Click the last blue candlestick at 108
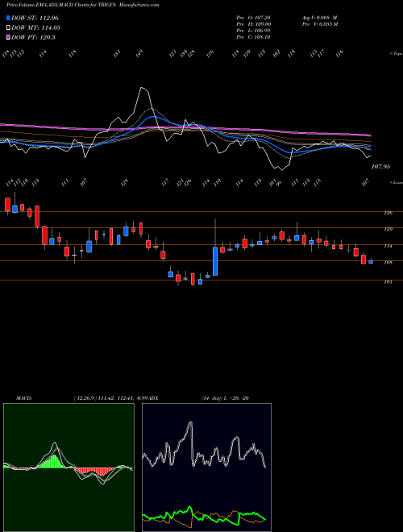This screenshot has height=532, width=403. coord(371,262)
